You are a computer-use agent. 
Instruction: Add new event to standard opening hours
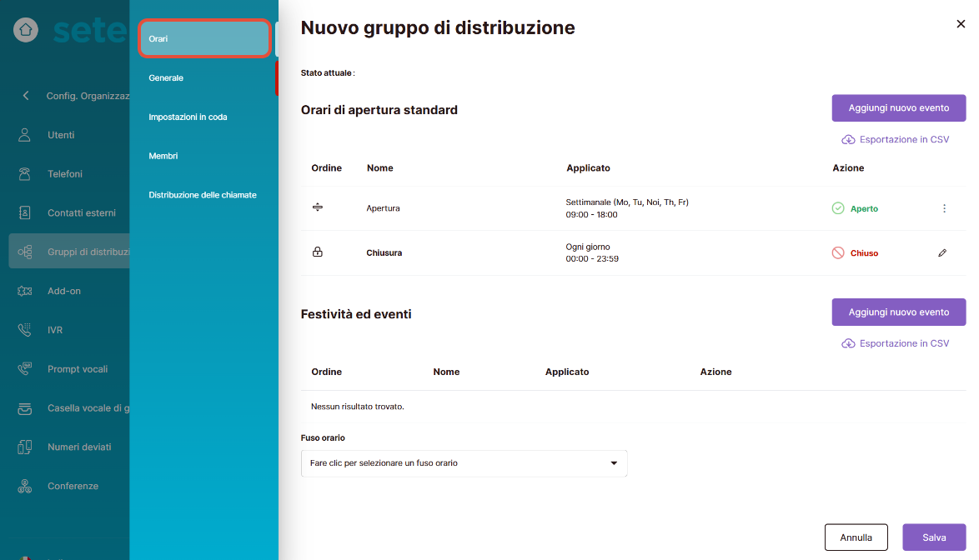click(898, 107)
